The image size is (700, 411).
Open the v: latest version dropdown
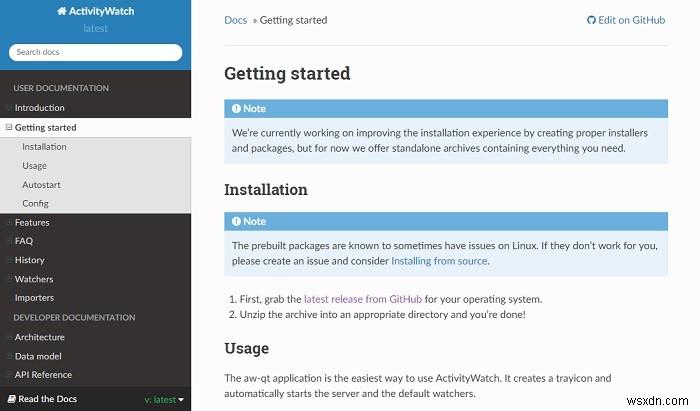(x=164, y=399)
